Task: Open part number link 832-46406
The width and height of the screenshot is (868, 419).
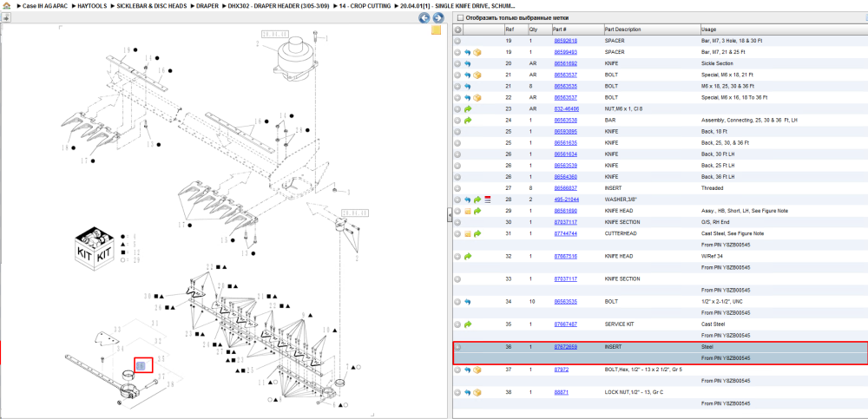Action: pyautogui.click(x=566, y=109)
